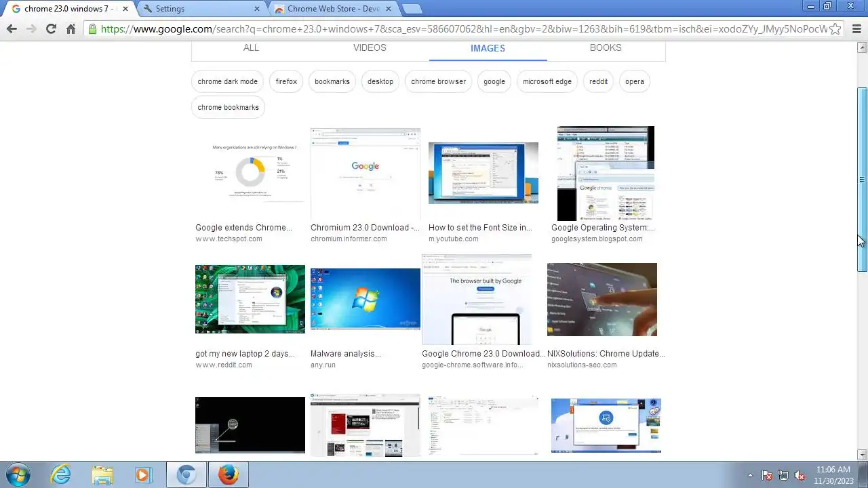Screen dimensions: 868x488
Task: Click the page scrollbar down arrow
Action: [863, 455]
